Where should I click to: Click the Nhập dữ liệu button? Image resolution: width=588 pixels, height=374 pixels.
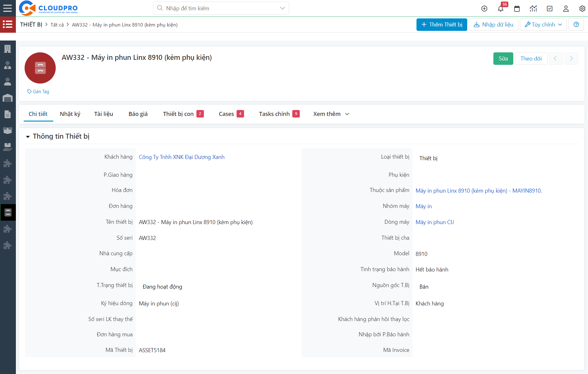click(x=493, y=25)
